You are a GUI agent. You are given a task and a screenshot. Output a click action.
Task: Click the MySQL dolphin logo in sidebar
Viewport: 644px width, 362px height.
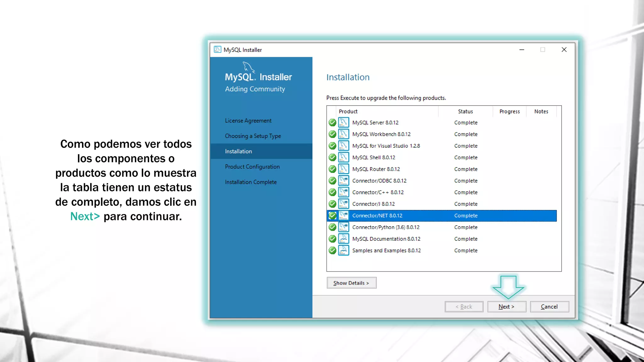(248, 67)
